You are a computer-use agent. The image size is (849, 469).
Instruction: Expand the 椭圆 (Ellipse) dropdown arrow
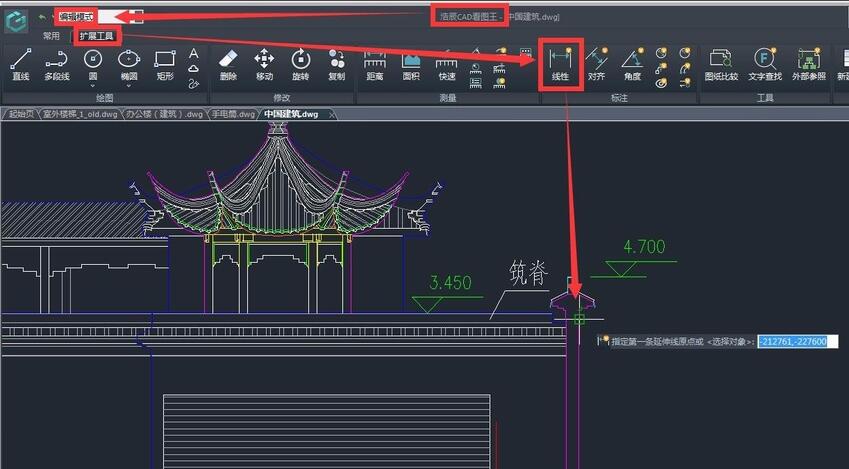coord(129,85)
